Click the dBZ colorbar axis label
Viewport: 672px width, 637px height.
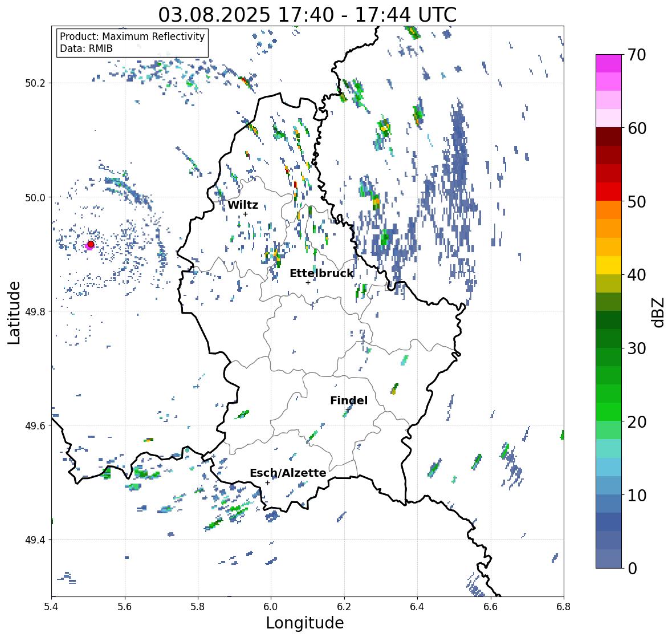[659, 311]
